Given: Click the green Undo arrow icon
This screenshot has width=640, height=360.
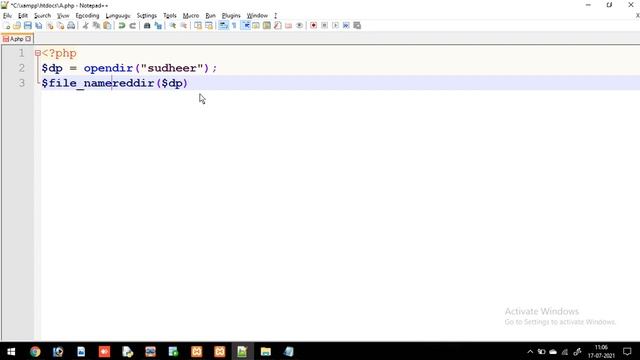Looking at the screenshot, I should pos(122,26).
